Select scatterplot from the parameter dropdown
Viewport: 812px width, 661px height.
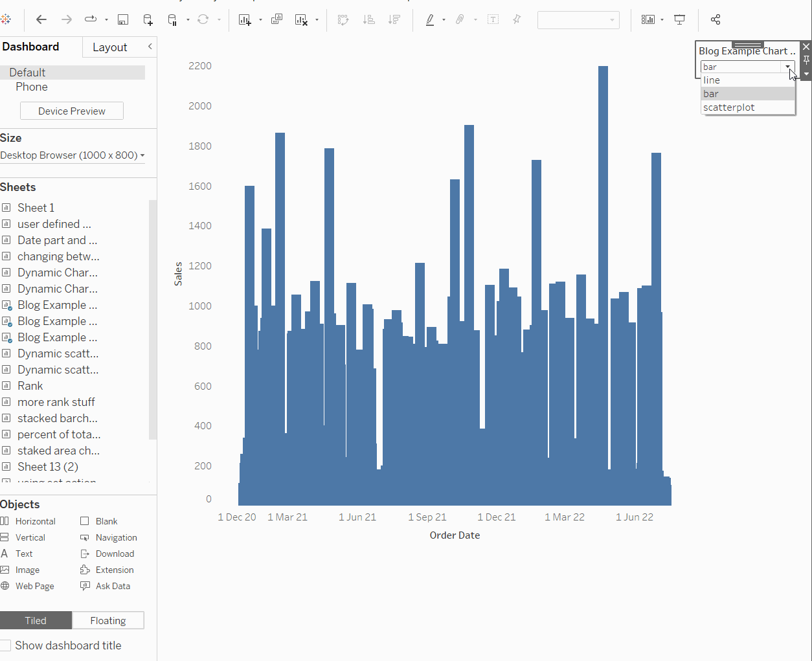point(729,107)
